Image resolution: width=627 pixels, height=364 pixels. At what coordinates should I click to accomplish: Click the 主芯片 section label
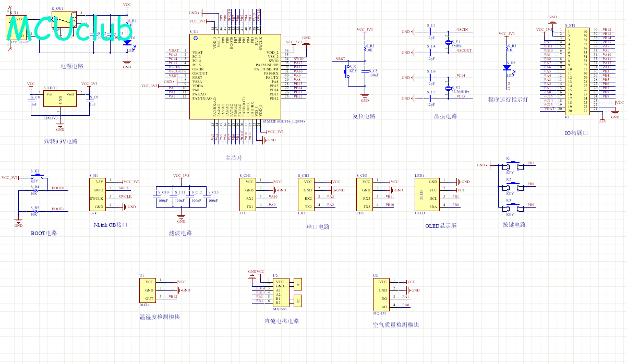(234, 158)
